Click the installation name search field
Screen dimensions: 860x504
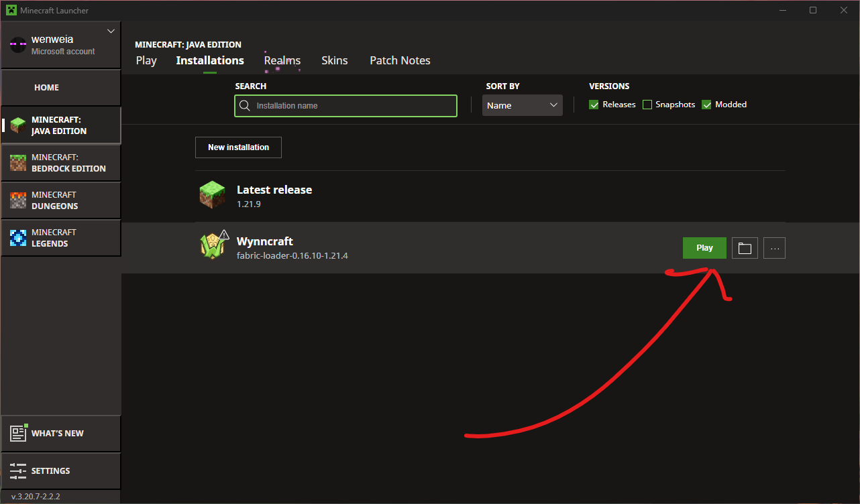point(345,105)
